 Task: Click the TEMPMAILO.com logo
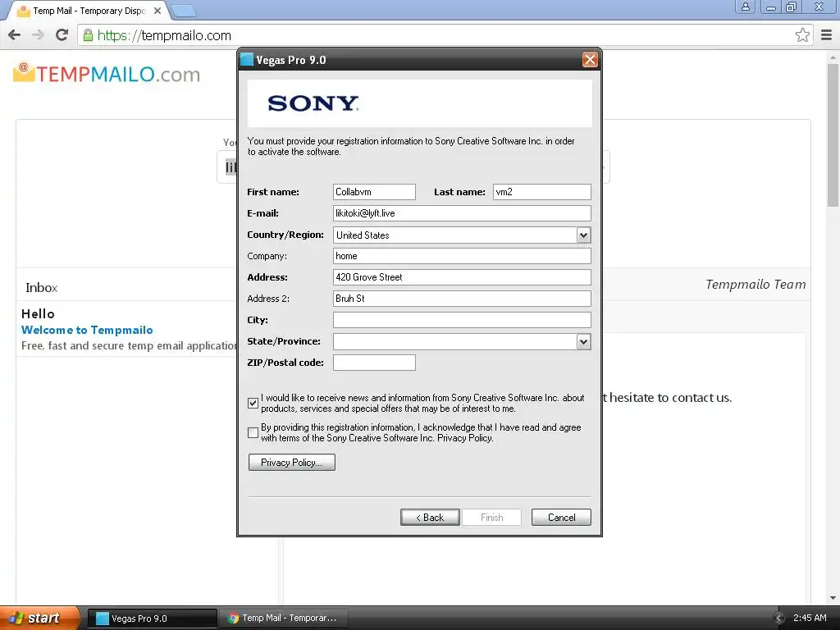tap(106, 73)
